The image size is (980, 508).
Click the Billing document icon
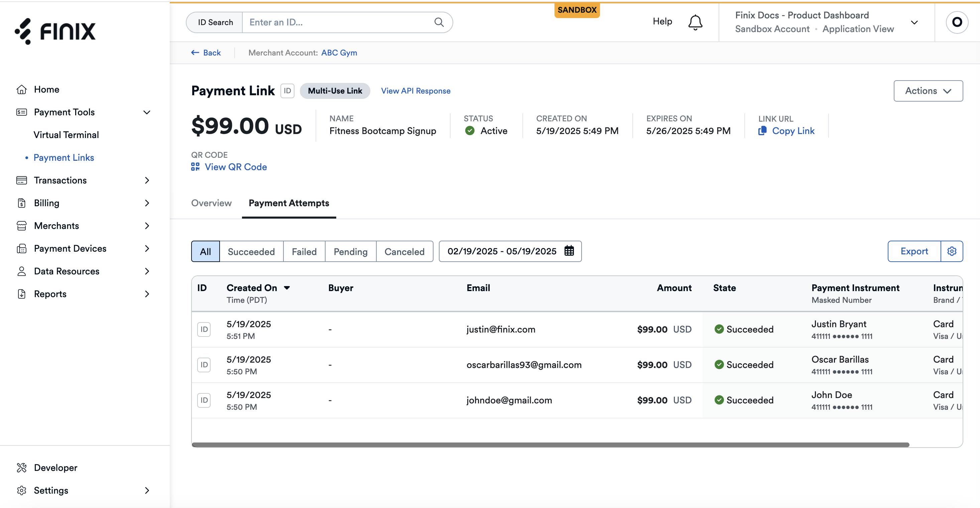(22, 203)
